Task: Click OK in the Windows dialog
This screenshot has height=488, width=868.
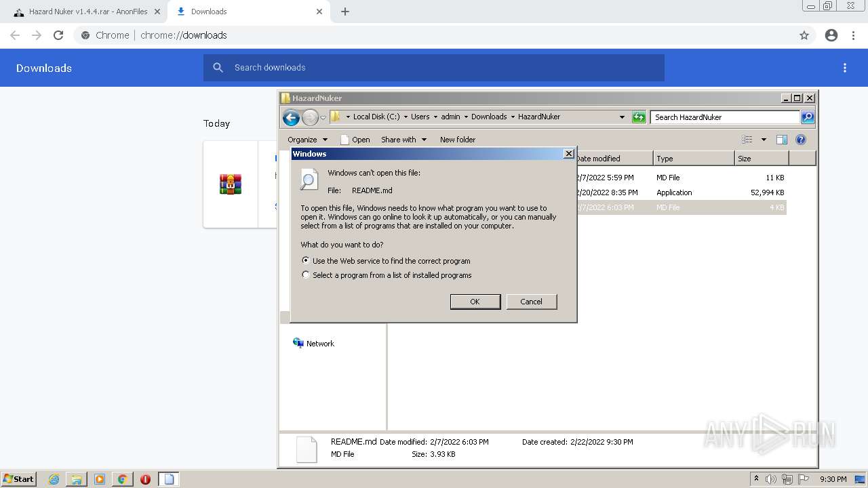Action: pos(475,302)
